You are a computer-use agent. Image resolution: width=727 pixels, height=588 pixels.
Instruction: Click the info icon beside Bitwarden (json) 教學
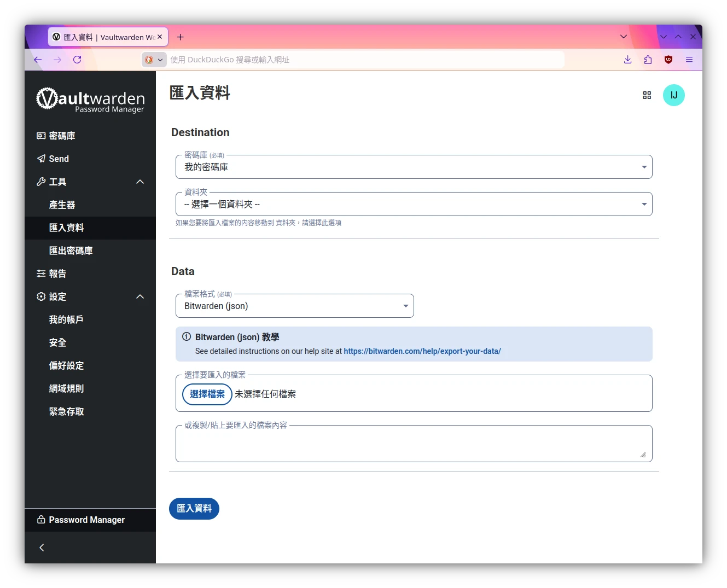[187, 337]
